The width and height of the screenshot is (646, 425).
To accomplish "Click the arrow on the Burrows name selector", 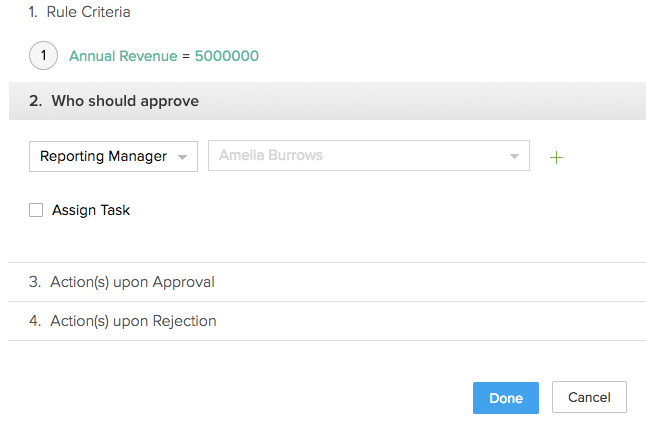I will pos(514,157).
